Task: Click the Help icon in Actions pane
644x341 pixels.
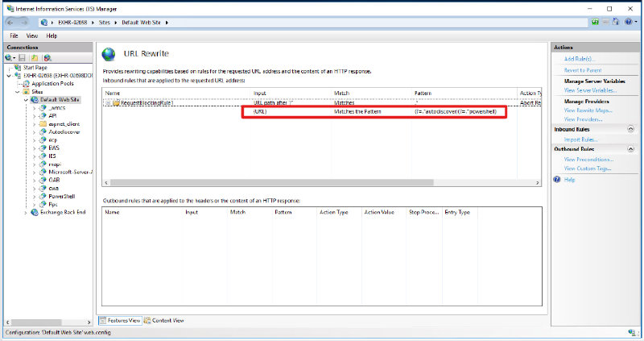Action: point(558,180)
